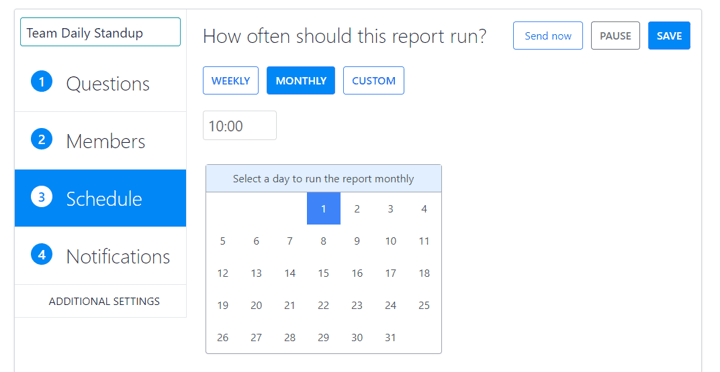The height and width of the screenshot is (372, 720).
Task: Pause the report with the PAUSE button
Action: coord(615,36)
